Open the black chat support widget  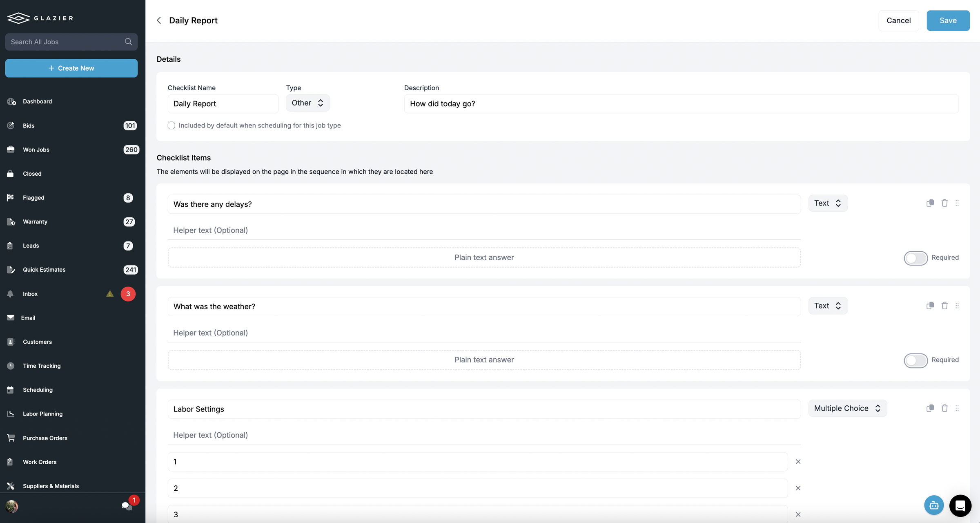(x=960, y=505)
